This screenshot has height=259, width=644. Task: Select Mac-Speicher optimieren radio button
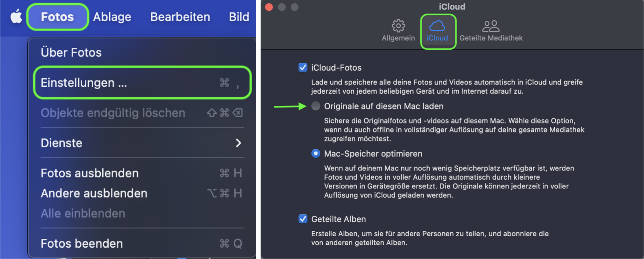[x=316, y=154]
